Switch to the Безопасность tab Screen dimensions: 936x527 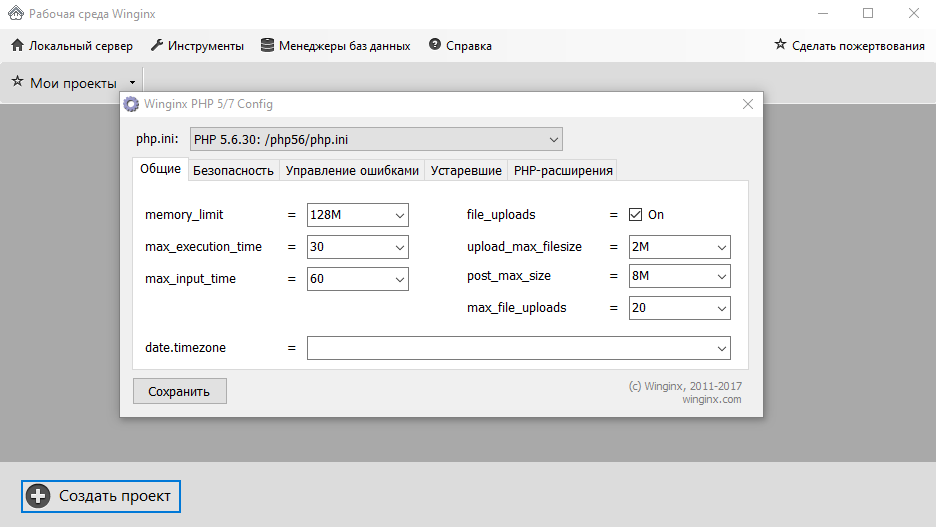pos(233,171)
